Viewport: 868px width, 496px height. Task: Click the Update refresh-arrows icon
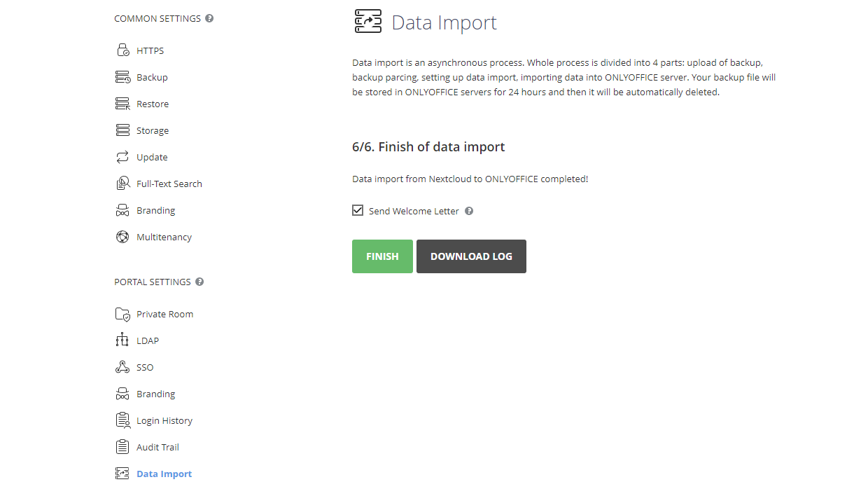[x=122, y=156]
